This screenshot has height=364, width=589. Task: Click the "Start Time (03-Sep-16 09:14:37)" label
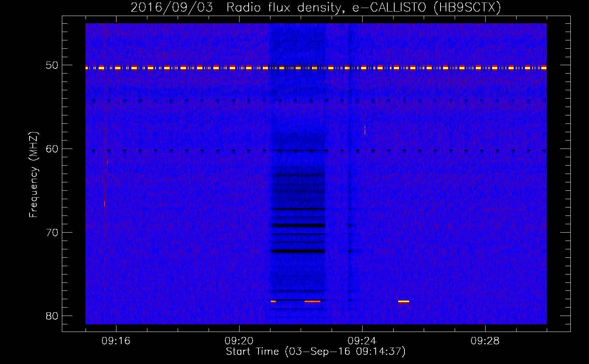pyautogui.click(x=316, y=352)
